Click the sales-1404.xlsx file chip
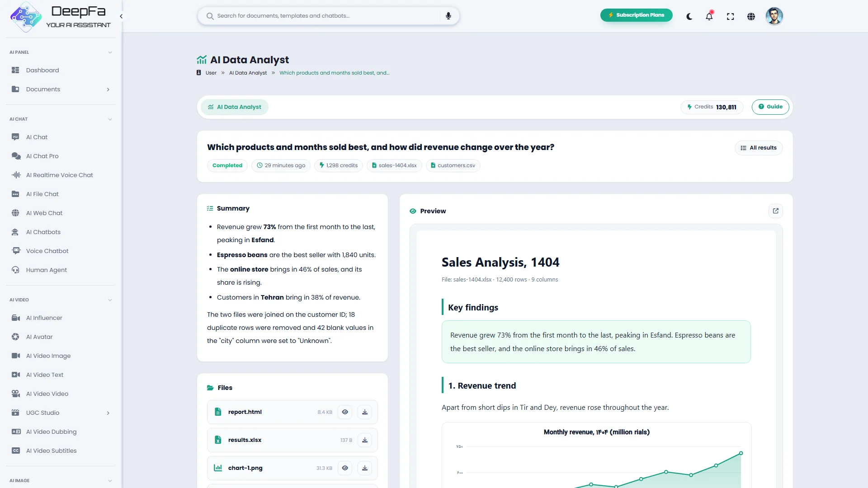Screen dimensions: 868x488 coord(394,165)
